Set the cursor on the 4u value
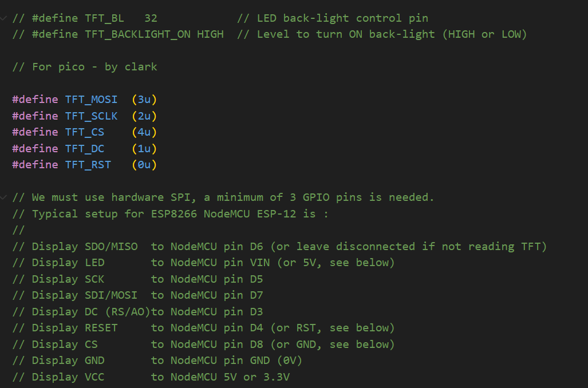 144,132
